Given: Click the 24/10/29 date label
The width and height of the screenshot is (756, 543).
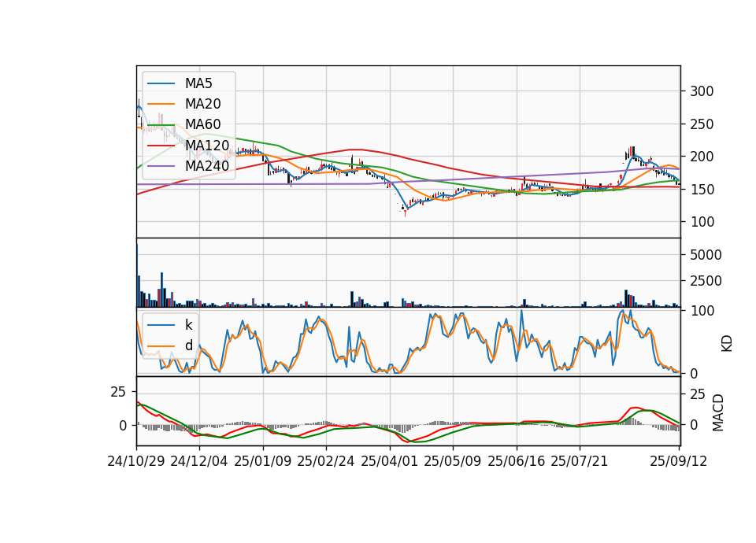Looking at the screenshot, I should coord(136,461).
